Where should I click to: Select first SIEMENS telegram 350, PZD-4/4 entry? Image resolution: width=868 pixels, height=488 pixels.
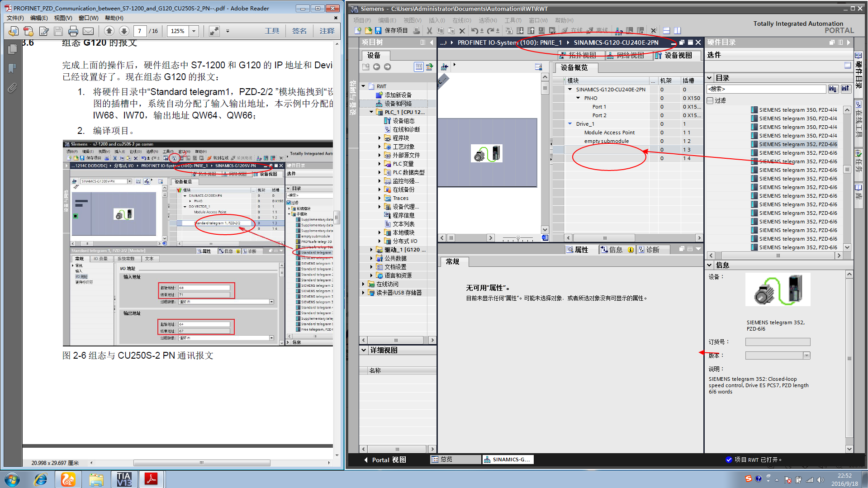tap(794, 110)
